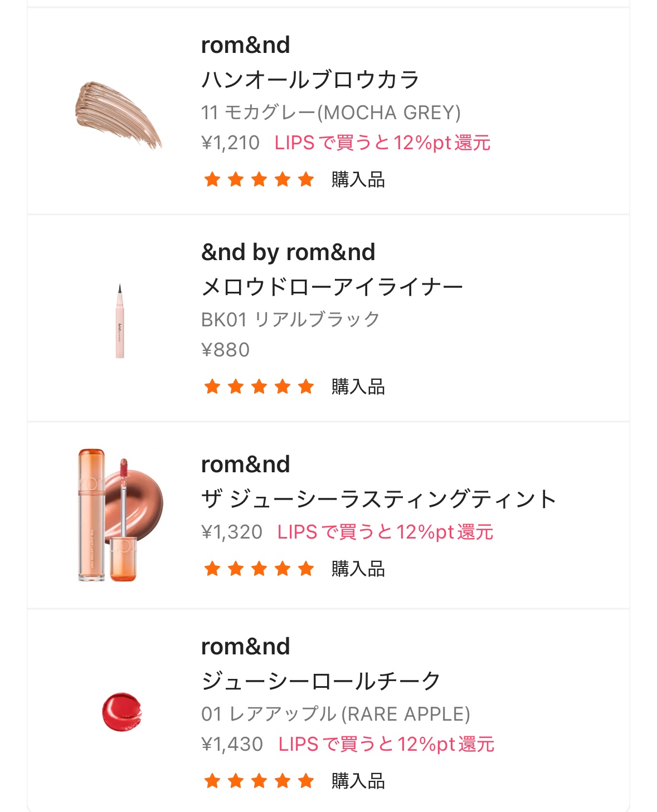Open メロウドローアイライナー product title
The height and width of the screenshot is (812, 657).
coord(332,287)
